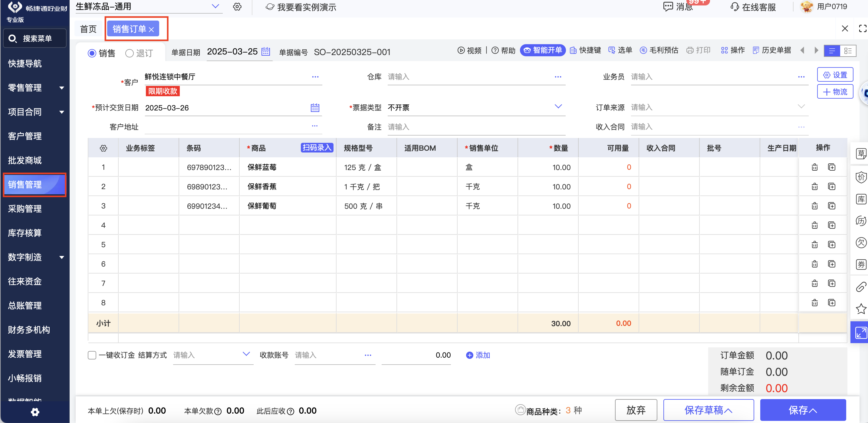868x423 pixels.
Task: Expand the 生鲜冻品-通用 account dropdown
Action: (215, 6)
